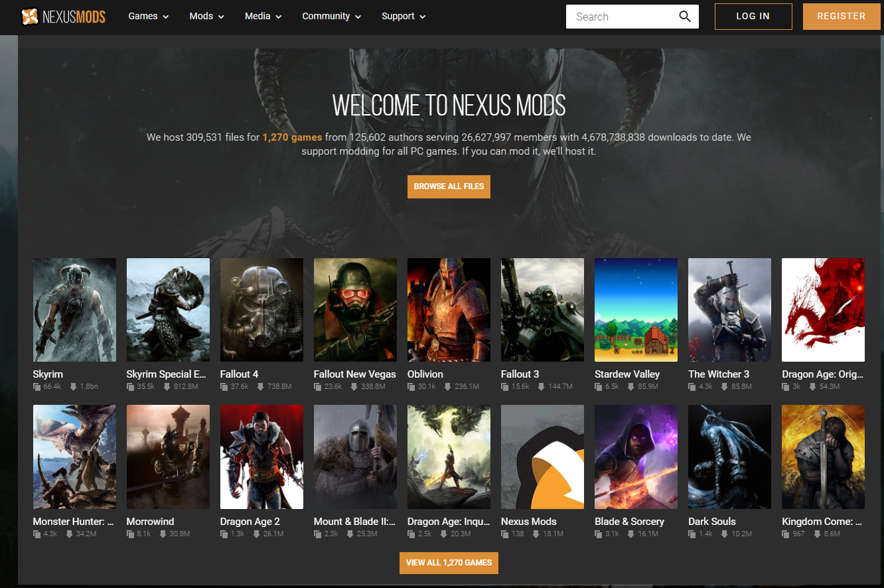Screen dimensions: 884x588
Task: Open the Stardew Valley cover thumbnail
Action: [636, 310]
